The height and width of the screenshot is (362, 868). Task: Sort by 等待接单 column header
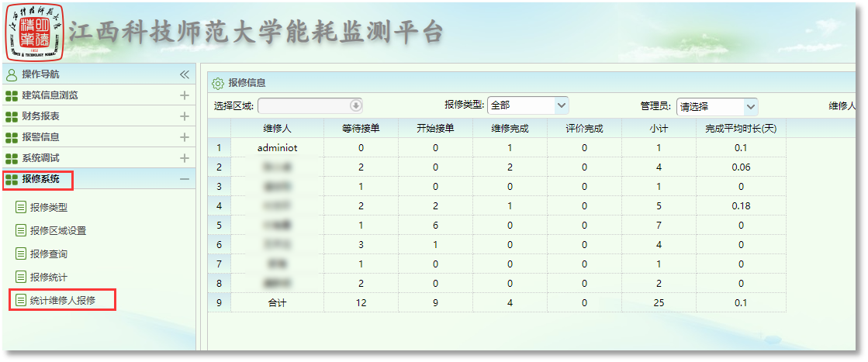[361, 129]
